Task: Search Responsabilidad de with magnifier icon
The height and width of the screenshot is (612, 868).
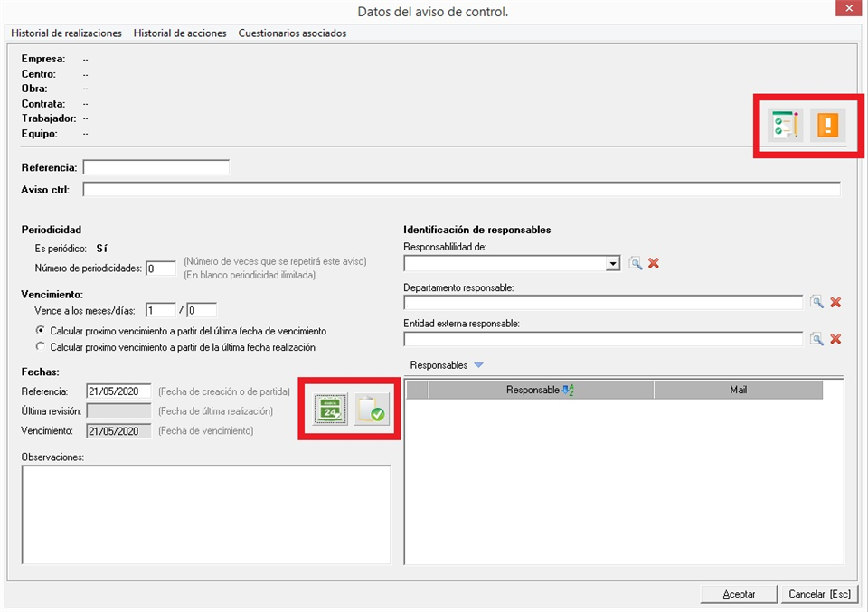Action: point(636,263)
